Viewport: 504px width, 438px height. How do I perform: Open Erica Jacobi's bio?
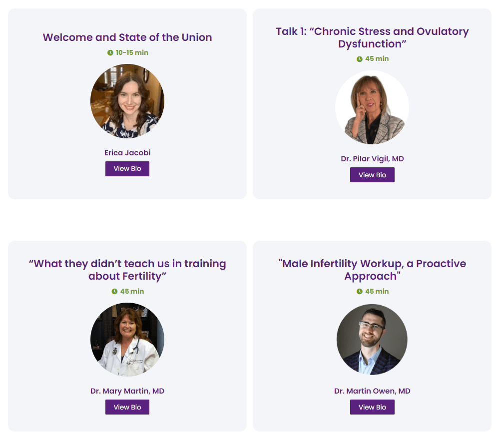pyautogui.click(x=127, y=169)
